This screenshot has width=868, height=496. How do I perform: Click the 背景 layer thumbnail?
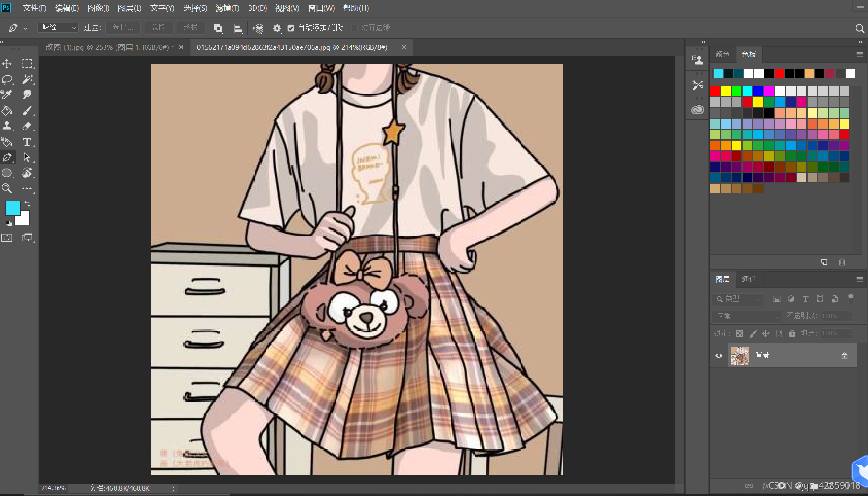pyautogui.click(x=739, y=356)
